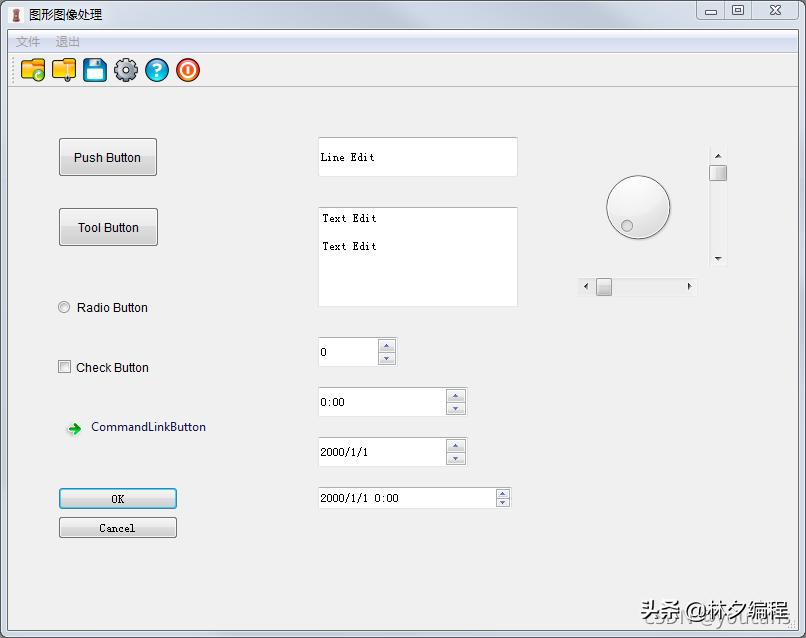Minimize the 图形图像处理 window
The height and width of the screenshot is (638, 806).
711,11
